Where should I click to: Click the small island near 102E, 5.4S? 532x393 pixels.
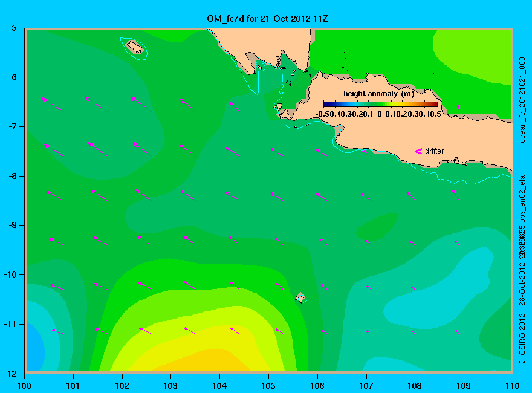click(x=135, y=47)
